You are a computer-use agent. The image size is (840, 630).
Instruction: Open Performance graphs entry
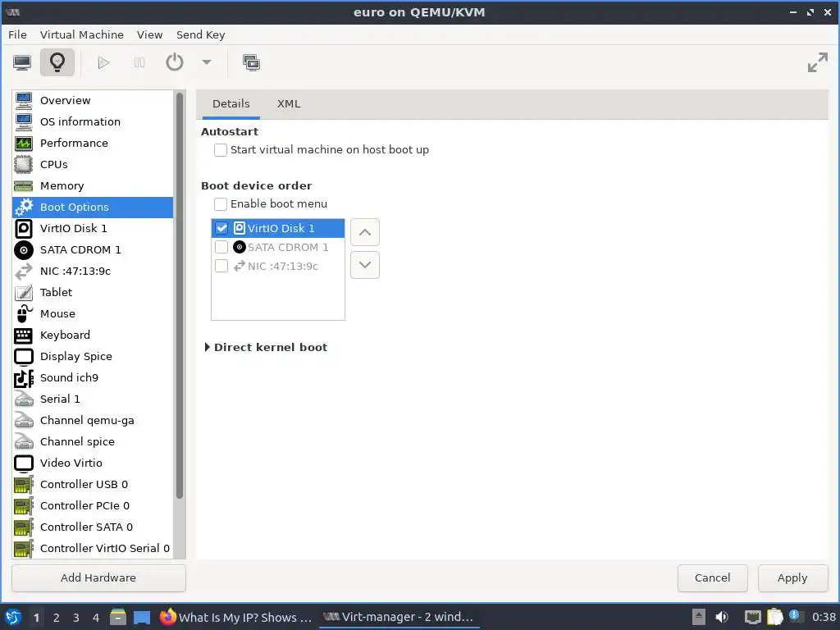93,143
